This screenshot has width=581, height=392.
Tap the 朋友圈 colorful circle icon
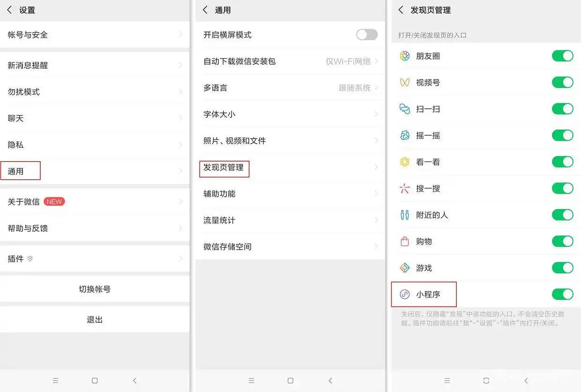click(x=404, y=56)
